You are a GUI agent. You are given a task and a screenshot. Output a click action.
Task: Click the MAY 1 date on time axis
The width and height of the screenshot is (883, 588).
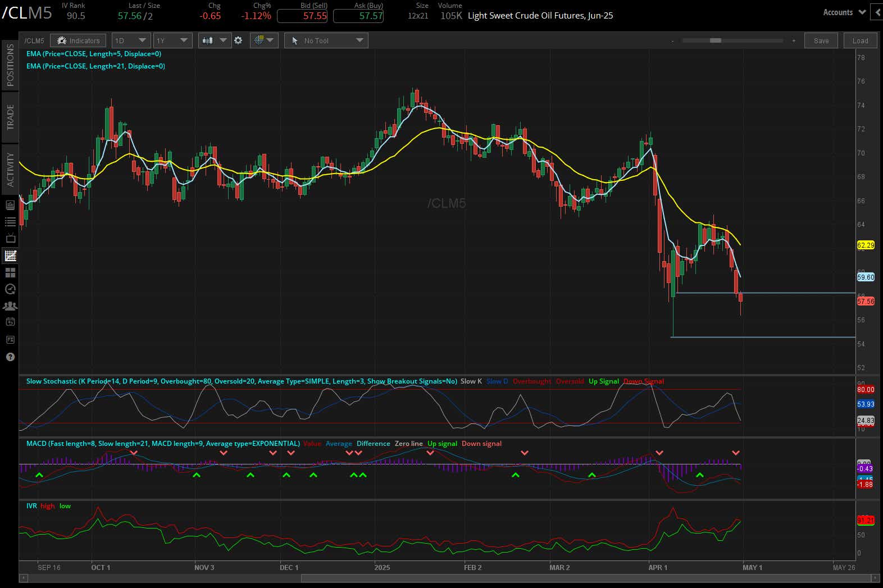753,568
